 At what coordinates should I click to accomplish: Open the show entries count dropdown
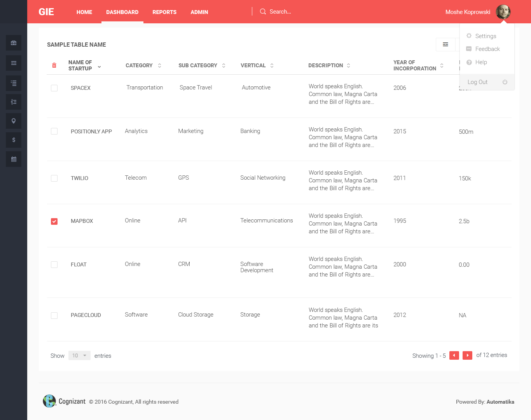[x=79, y=355]
